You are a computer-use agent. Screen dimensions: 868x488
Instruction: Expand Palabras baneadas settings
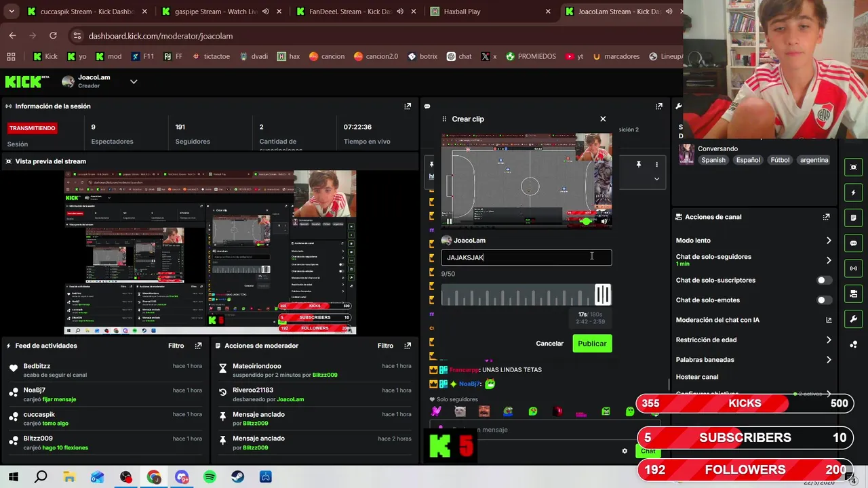pyautogui.click(x=828, y=360)
